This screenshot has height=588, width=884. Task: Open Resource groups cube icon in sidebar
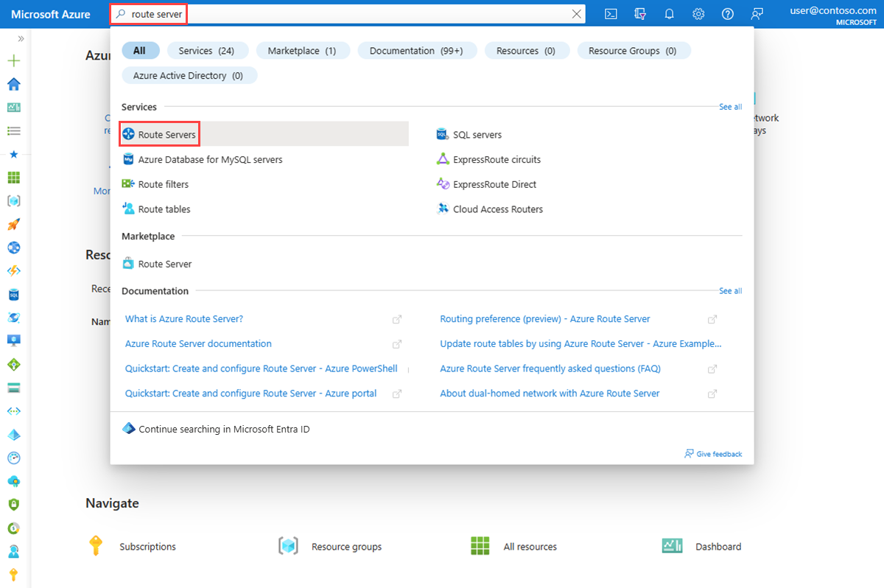point(13,201)
